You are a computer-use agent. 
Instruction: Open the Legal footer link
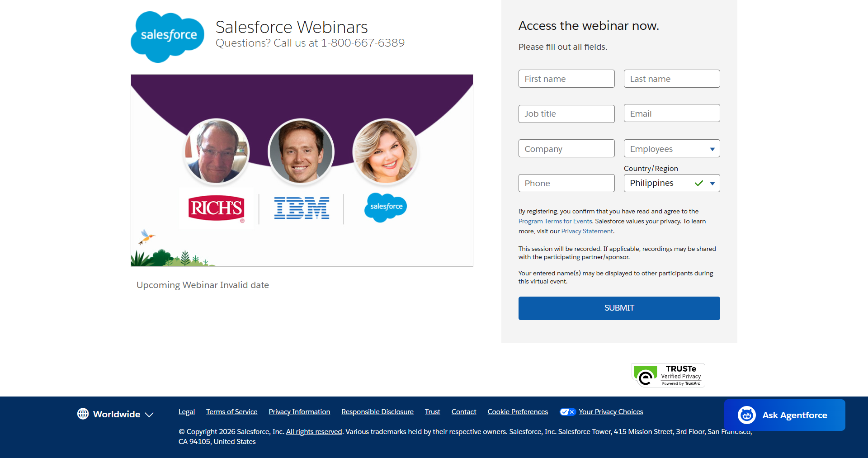(186, 412)
